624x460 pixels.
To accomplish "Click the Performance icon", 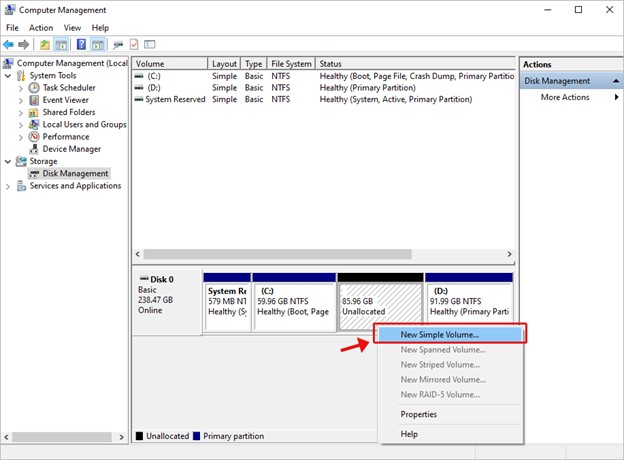I will (x=34, y=137).
